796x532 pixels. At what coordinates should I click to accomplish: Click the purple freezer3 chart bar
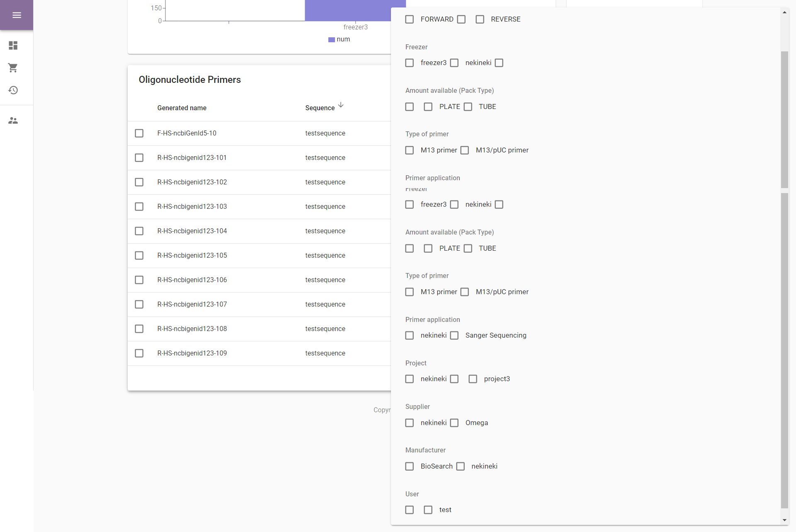pos(355,10)
